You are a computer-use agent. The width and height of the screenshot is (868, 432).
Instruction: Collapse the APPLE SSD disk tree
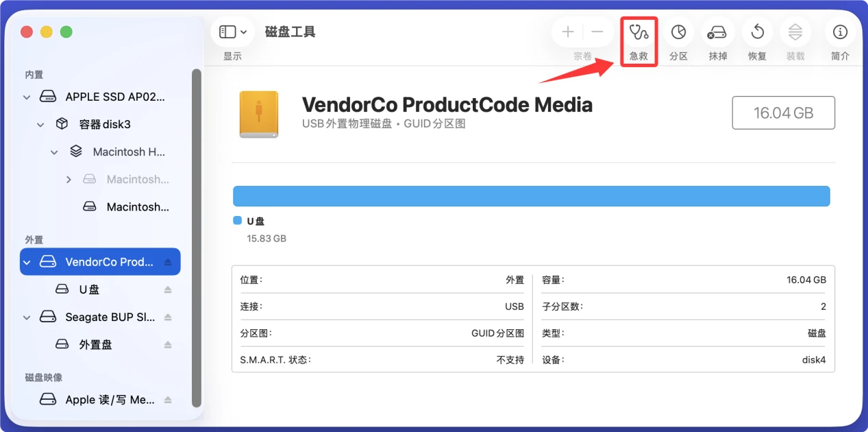pos(27,97)
